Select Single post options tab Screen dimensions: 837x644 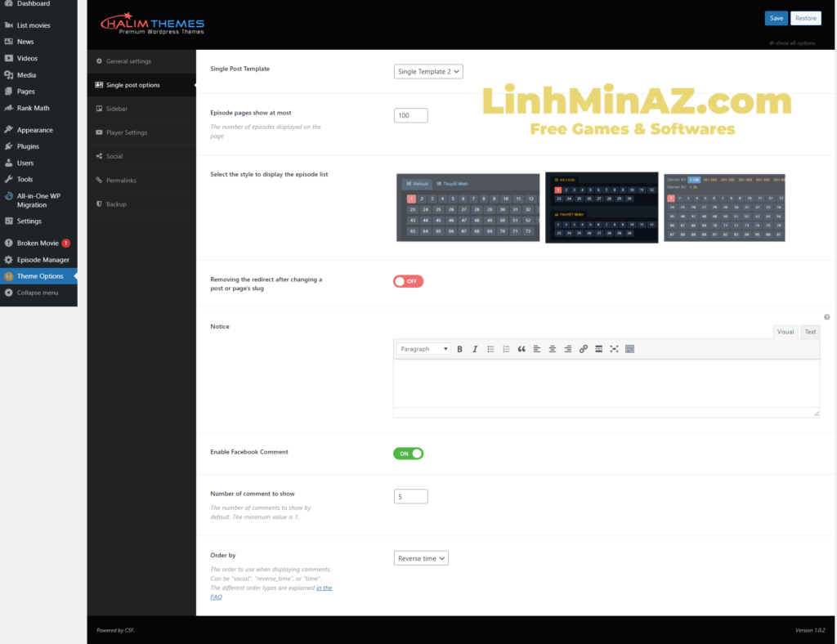141,85
